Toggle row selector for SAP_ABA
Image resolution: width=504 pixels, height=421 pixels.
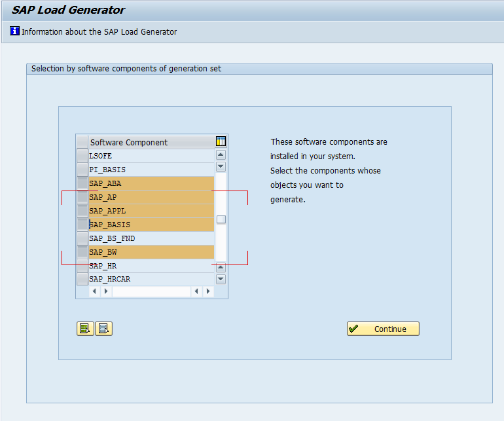(x=82, y=183)
